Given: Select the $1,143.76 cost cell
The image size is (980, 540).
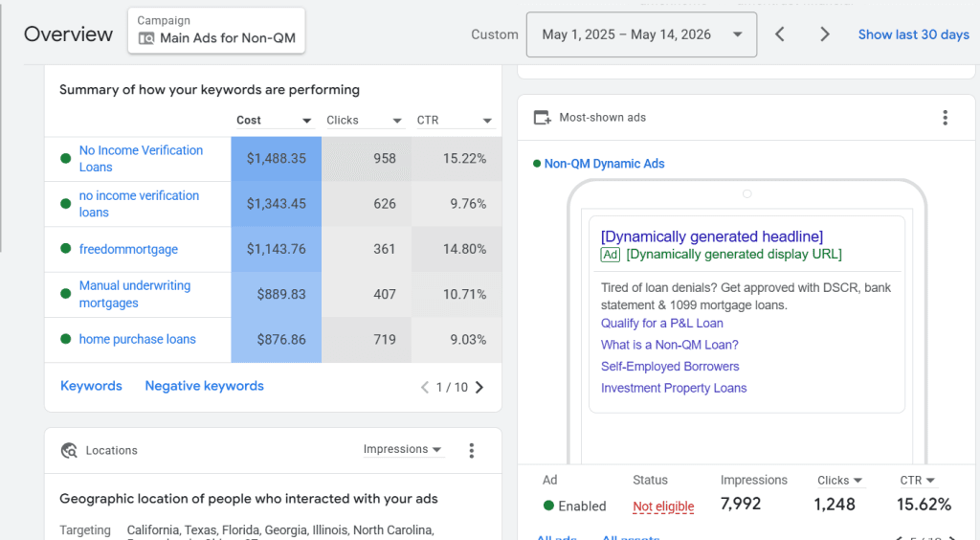Looking at the screenshot, I should (277, 249).
